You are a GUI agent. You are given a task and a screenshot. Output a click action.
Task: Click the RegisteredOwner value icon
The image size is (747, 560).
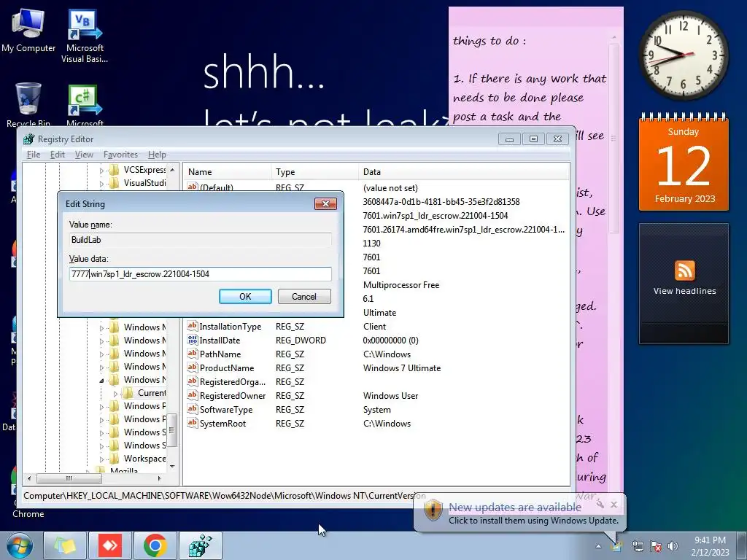192,395
